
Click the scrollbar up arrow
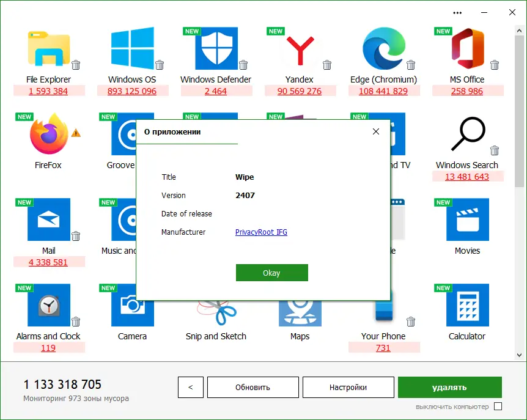coord(519,31)
